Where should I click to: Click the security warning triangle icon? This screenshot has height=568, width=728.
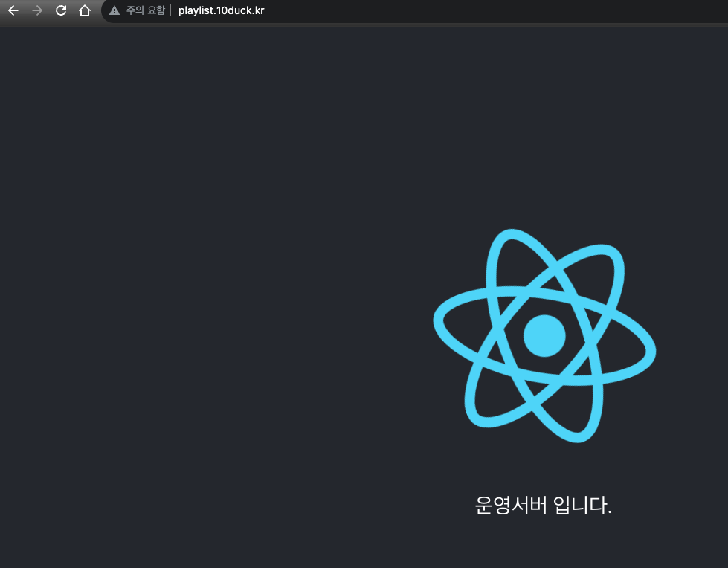tap(115, 10)
